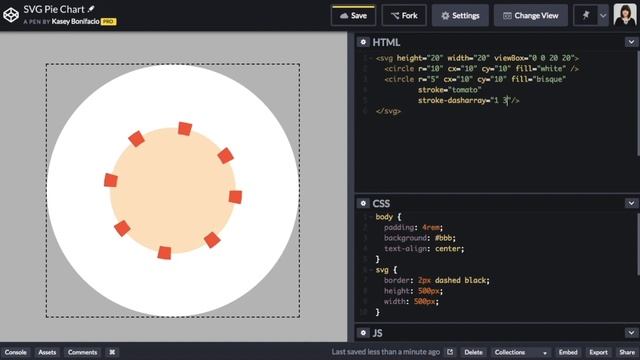Click 'background: #bbb' in CSS editor

tap(420, 238)
